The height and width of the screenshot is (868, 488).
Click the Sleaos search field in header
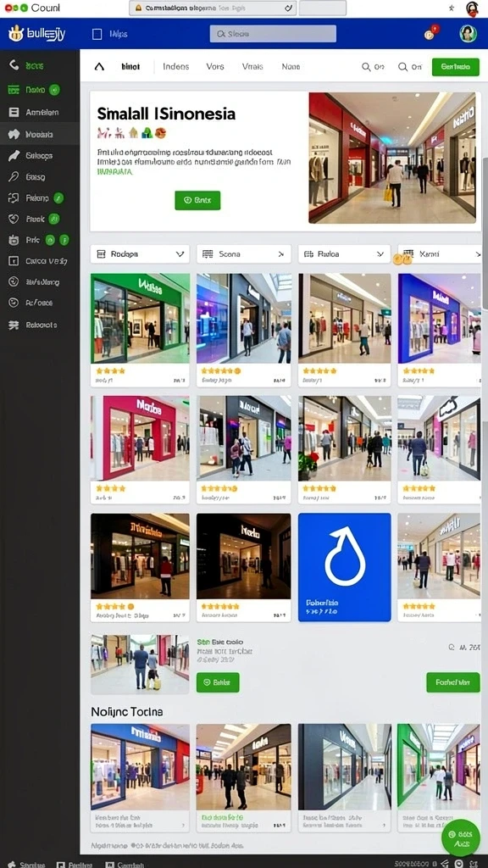click(x=273, y=34)
